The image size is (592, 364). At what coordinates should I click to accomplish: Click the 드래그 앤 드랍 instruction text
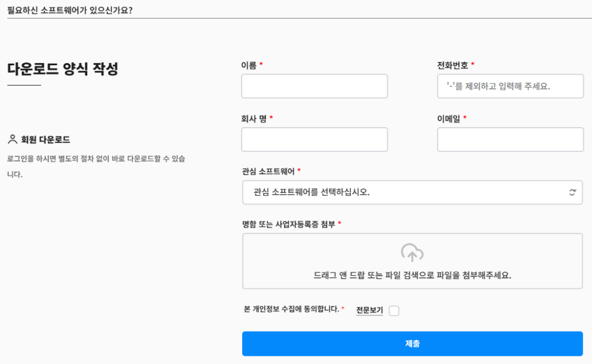coord(412,276)
